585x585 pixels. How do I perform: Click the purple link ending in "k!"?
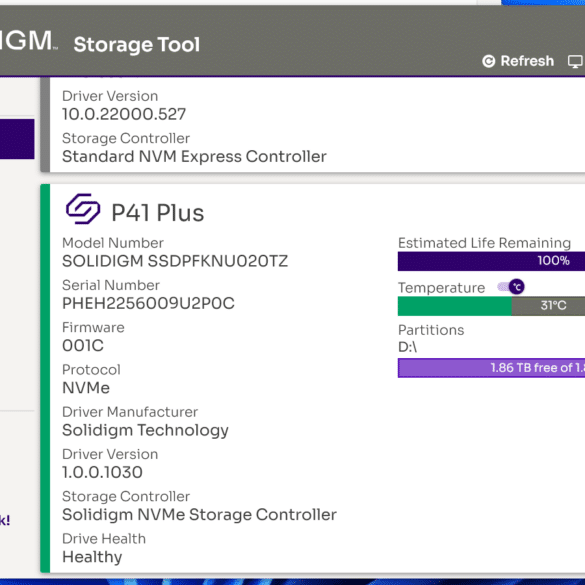click(5, 520)
